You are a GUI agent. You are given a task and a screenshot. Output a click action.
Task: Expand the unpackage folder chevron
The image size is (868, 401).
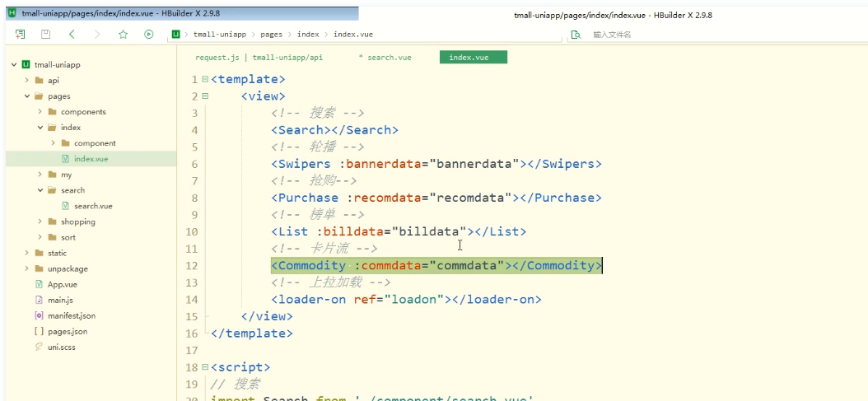coord(26,268)
